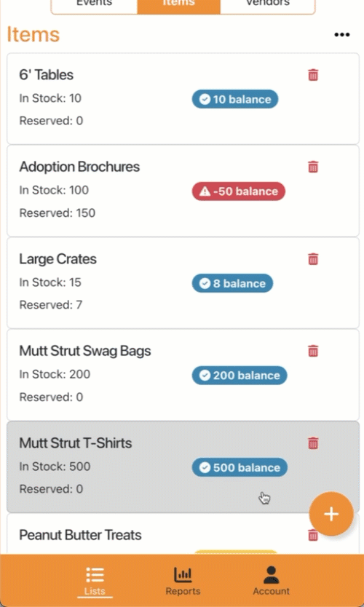This screenshot has width=364, height=607.
Task: Go to the Account page
Action: click(271, 582)
